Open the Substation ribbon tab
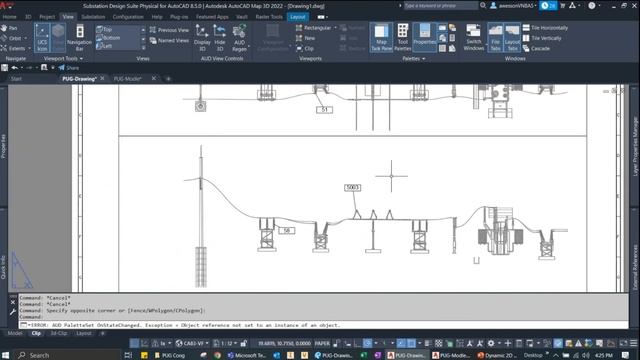This screenshot has height=360, width=640. point(93,17)
